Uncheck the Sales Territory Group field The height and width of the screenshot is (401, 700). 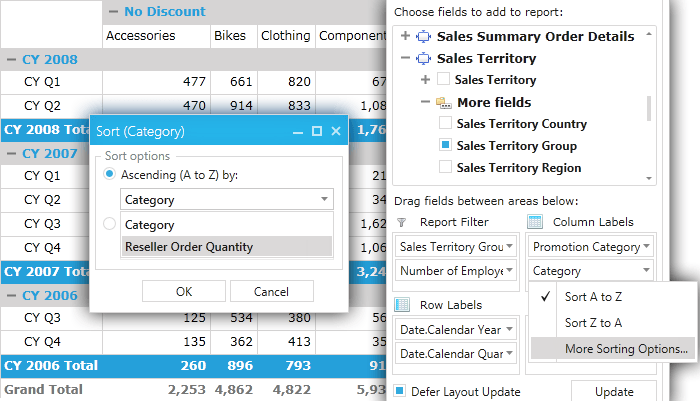click(x=443, y=146)
